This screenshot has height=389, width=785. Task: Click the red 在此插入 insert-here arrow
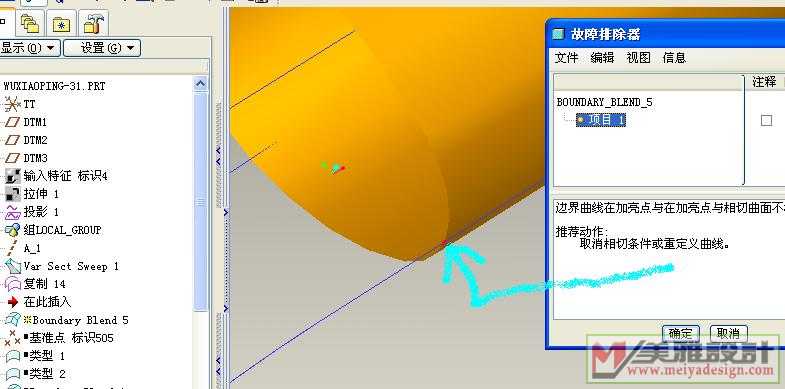coord(13,302)
